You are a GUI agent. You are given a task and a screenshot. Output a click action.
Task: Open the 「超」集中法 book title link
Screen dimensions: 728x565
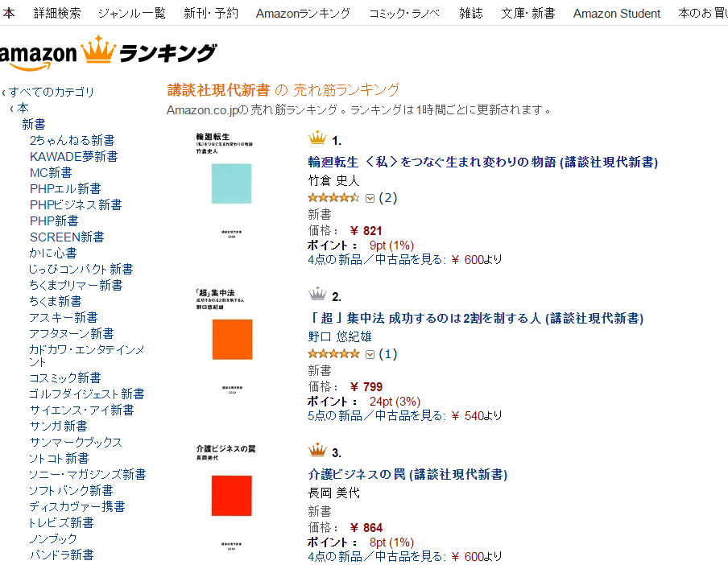[x=476, y=318]
